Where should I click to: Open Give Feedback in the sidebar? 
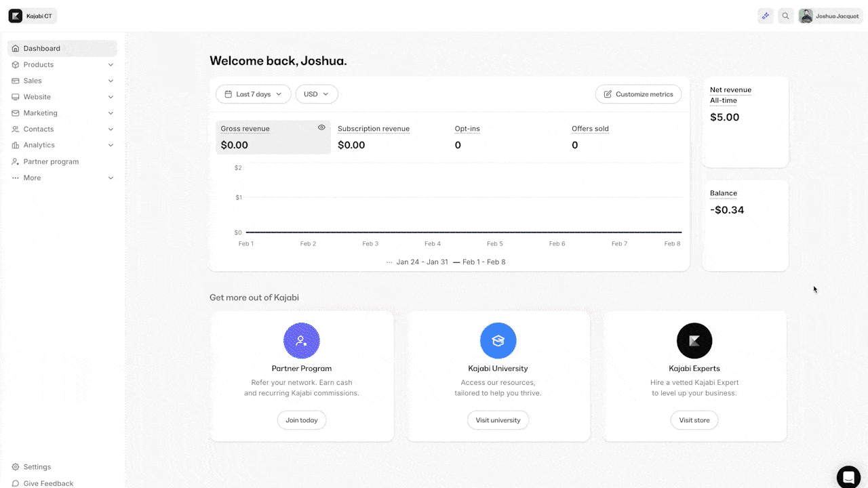[x=62, y=483]
